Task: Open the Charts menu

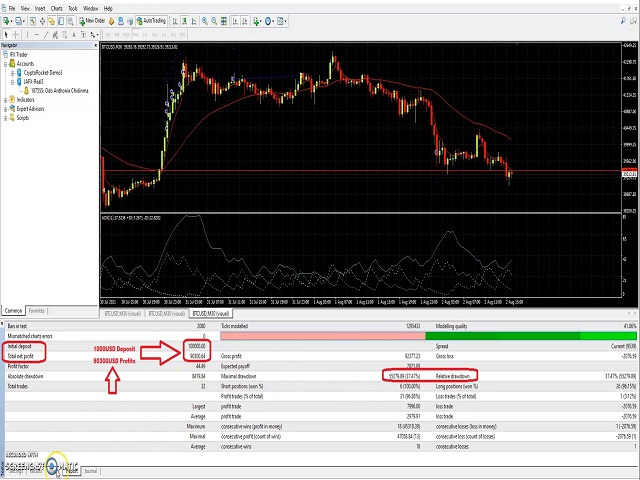Action: [x=57, y=8]
